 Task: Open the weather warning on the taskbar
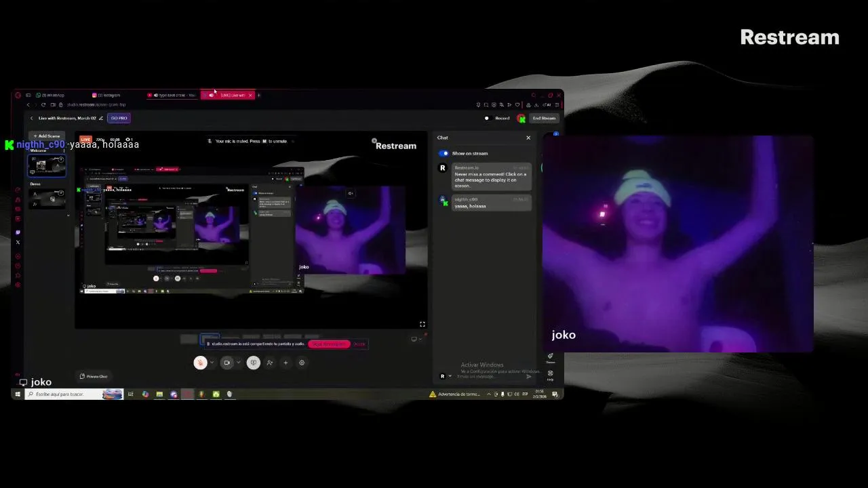pyautogui.click(x=456, y=394)
